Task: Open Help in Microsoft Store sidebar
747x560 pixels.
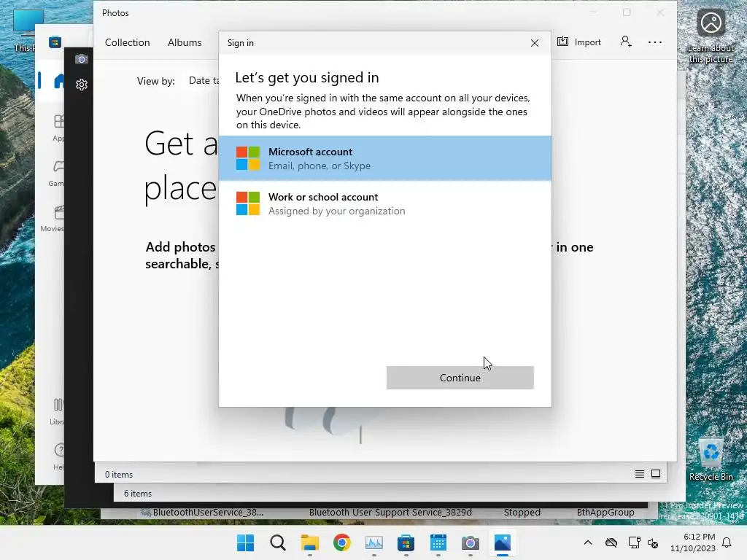Action: pyautogui.click(x=58, y=456)
